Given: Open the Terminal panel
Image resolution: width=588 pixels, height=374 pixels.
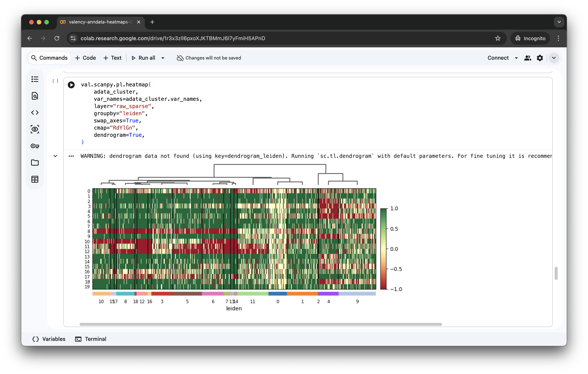Looking at the screenshot, I should [x=91, y=339].
